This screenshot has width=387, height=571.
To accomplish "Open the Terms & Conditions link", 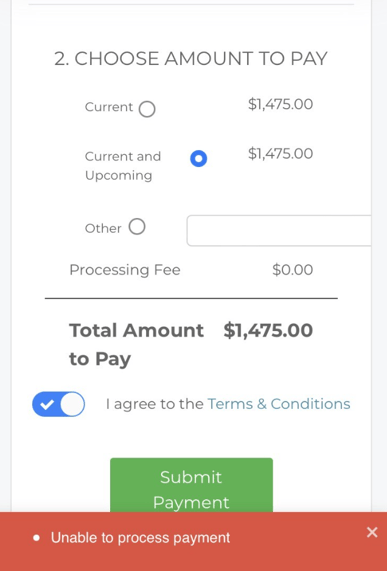I will point(279,404).
